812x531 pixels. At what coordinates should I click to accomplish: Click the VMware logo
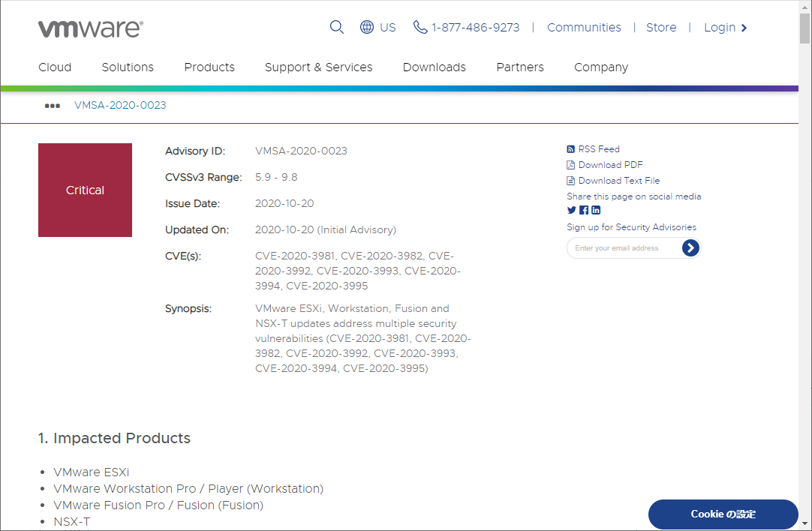coord(91,28)
